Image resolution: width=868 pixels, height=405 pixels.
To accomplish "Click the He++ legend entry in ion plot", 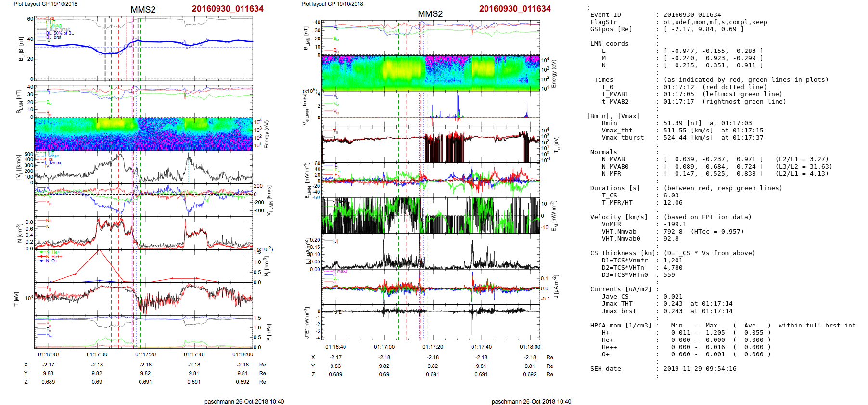I will pyautogui.click(x=56, y=257).
